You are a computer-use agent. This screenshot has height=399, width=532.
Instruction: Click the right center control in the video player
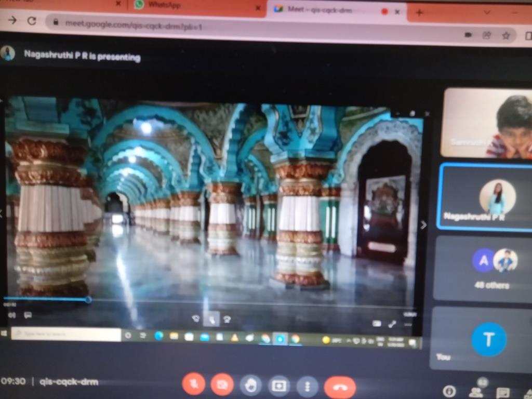point(227,320)
